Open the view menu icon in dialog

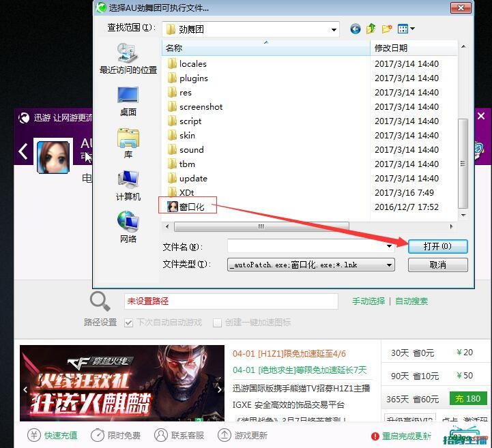[406, 29]
